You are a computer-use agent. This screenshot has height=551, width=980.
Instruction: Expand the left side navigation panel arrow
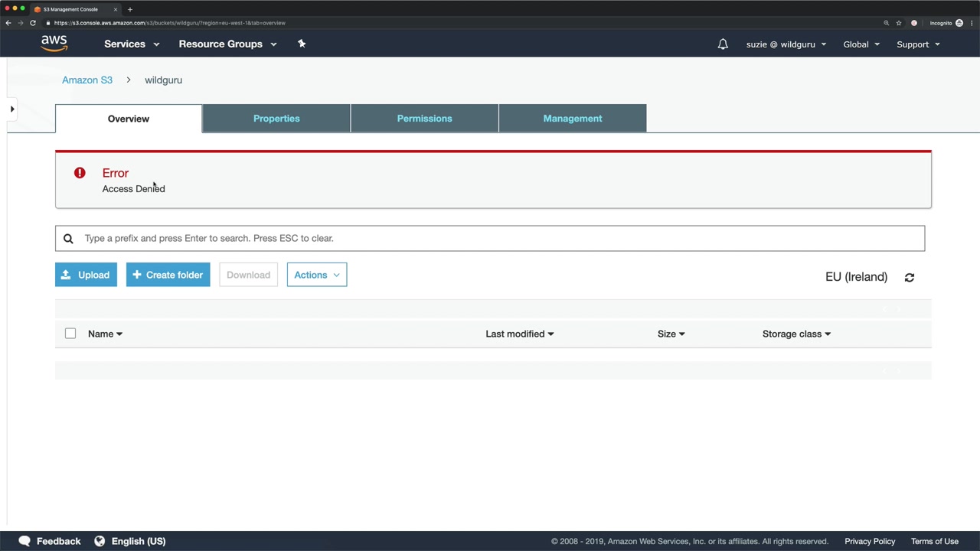click(12, 109)
